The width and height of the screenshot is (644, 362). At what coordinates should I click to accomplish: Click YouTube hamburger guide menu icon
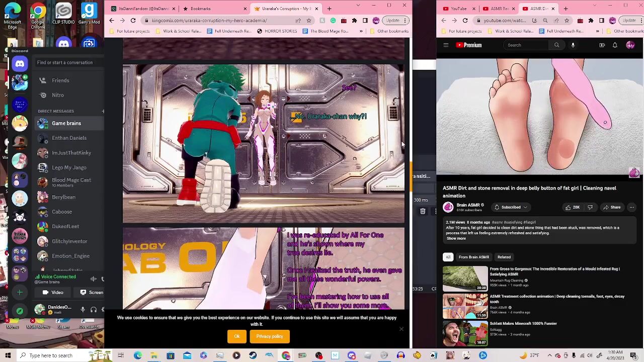[446, 45]
